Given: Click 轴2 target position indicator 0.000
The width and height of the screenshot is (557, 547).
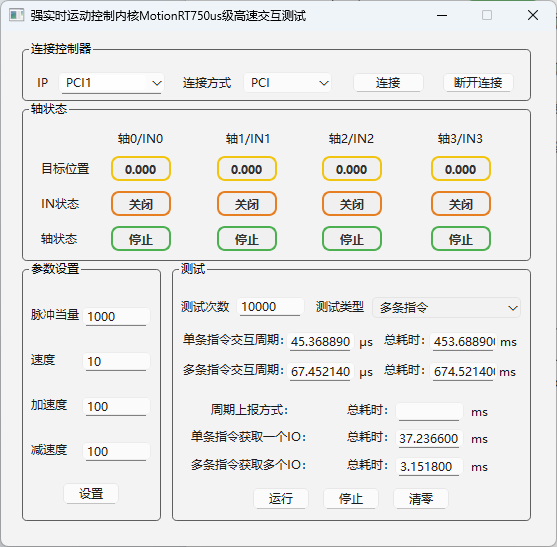Looking at the screenshot, I should point(352,169).
